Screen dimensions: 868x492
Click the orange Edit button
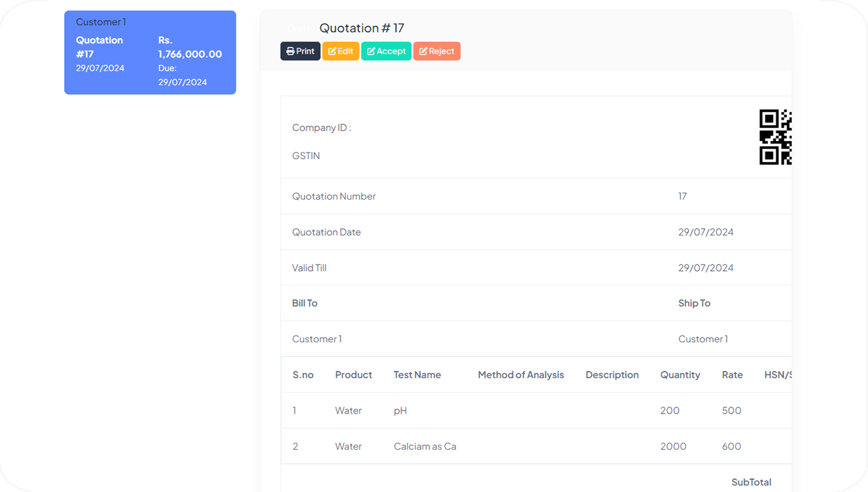(340, 51)
